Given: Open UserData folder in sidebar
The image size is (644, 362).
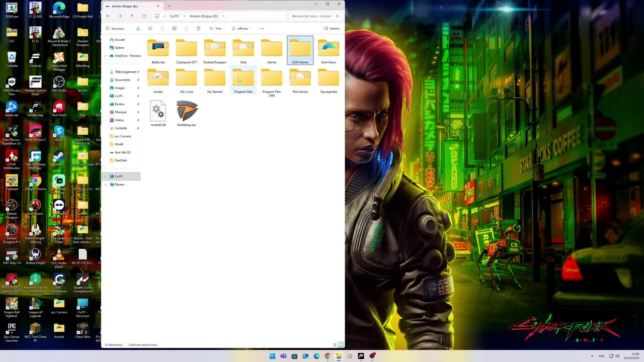Looking at the screenshot, I should [122, 160].
